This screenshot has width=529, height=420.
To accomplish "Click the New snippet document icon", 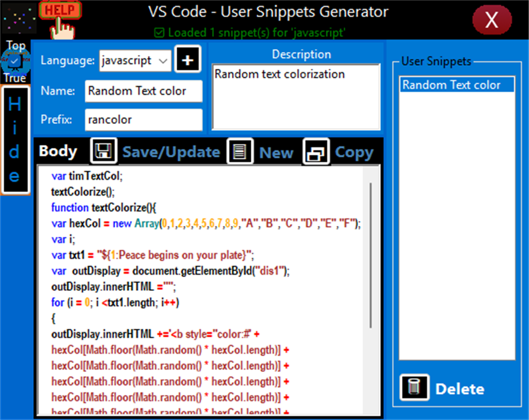I will pos(240,151).
